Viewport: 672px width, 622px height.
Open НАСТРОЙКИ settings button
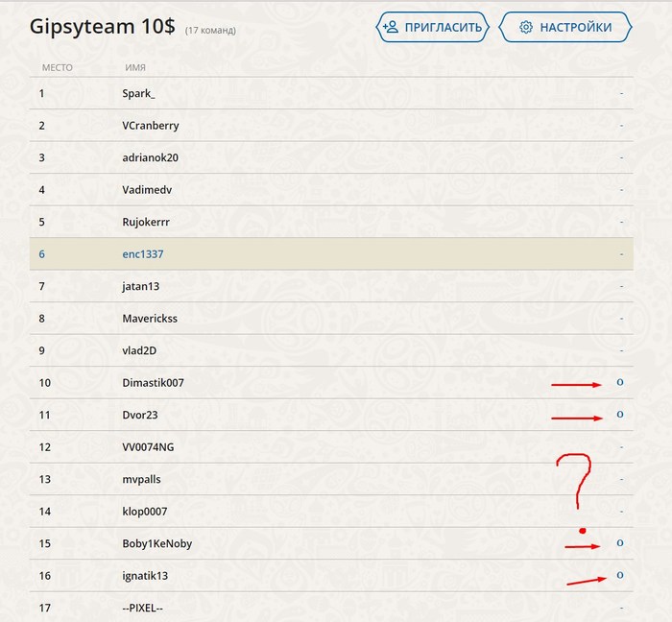[x=564, y=27]
